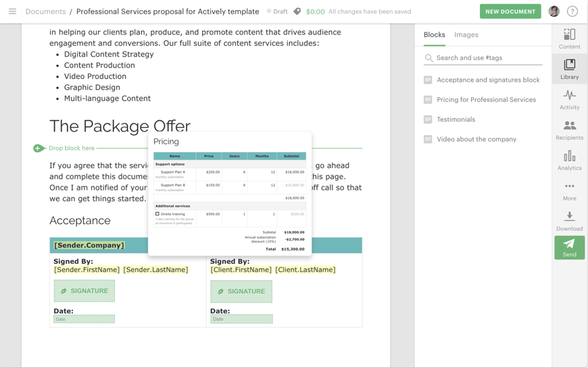Click the sender Signature field
Viewport: 588px width, 368px height.
point(84,291)
